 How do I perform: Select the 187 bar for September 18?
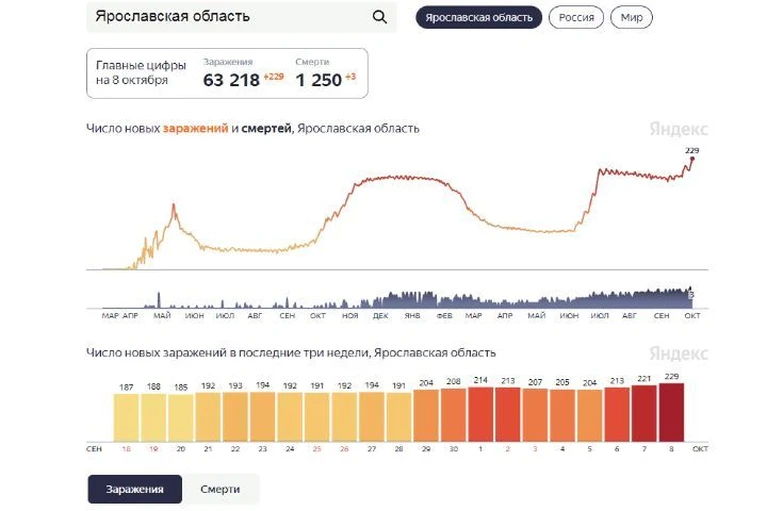(126, 417)
